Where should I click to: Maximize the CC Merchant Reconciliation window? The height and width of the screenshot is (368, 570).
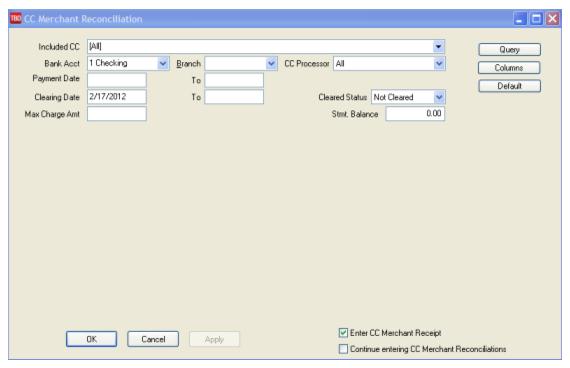tap(536, 19)
